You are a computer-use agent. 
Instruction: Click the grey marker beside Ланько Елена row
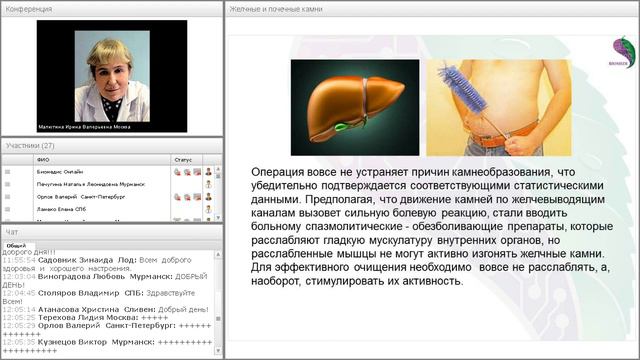click(7, 209)
